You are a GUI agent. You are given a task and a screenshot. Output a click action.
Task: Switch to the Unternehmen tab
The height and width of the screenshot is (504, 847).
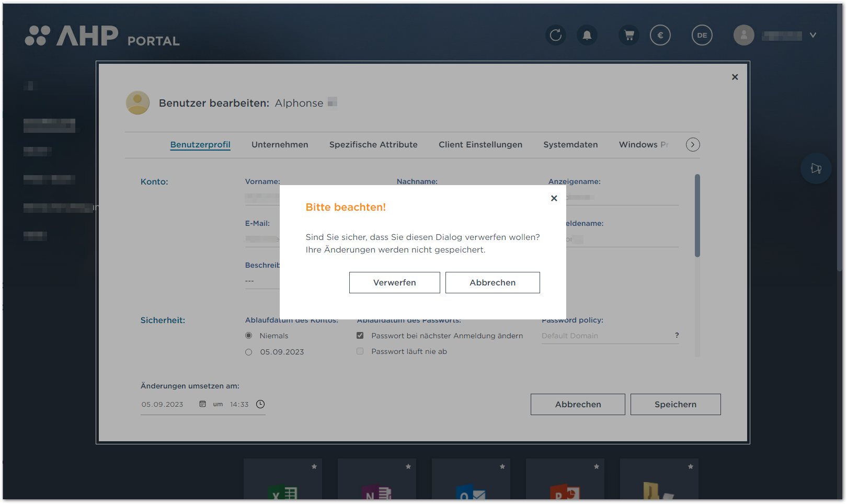coord(280,144)
